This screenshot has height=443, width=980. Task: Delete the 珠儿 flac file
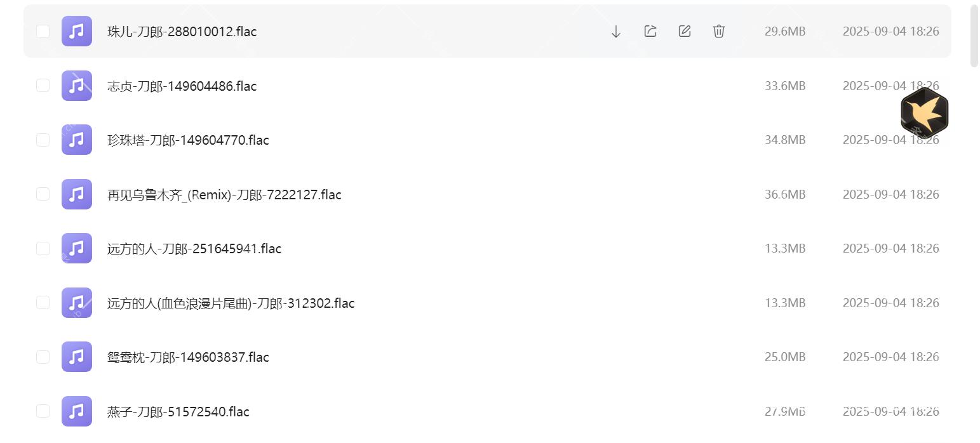pos(718,30)
